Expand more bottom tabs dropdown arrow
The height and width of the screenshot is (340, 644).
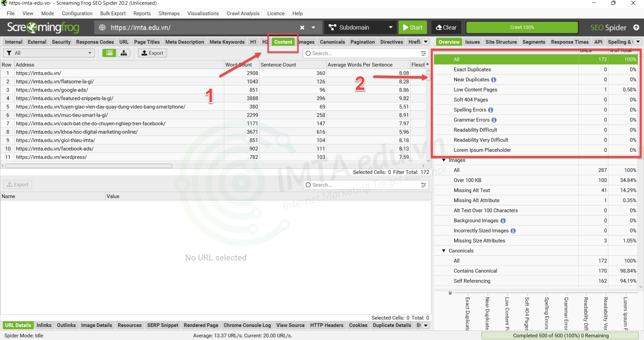[x=426, y=325]
